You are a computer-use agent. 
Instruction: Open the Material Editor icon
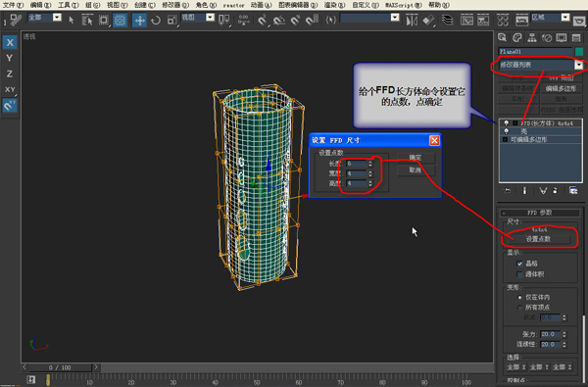point(503,20)
